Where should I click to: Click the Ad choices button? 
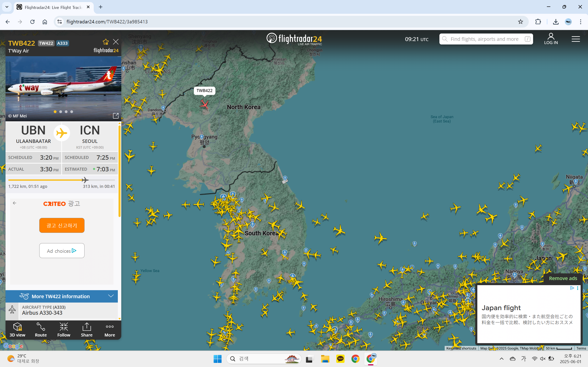coord(62,251)
